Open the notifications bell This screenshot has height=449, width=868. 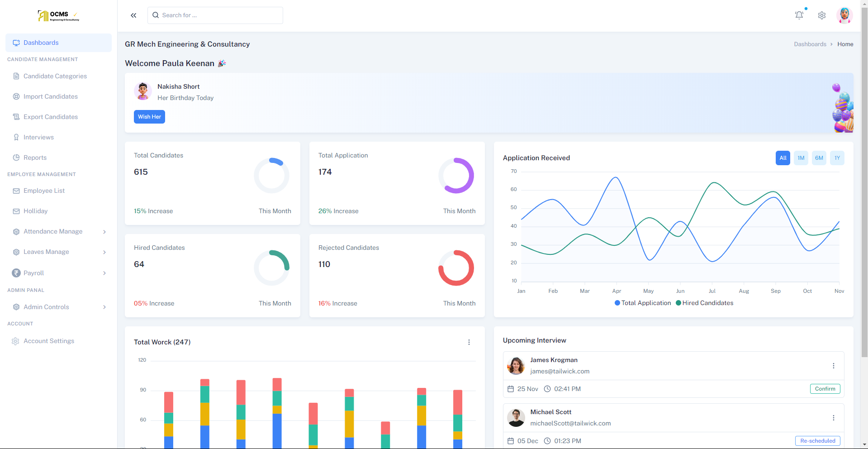click(799, 15)
